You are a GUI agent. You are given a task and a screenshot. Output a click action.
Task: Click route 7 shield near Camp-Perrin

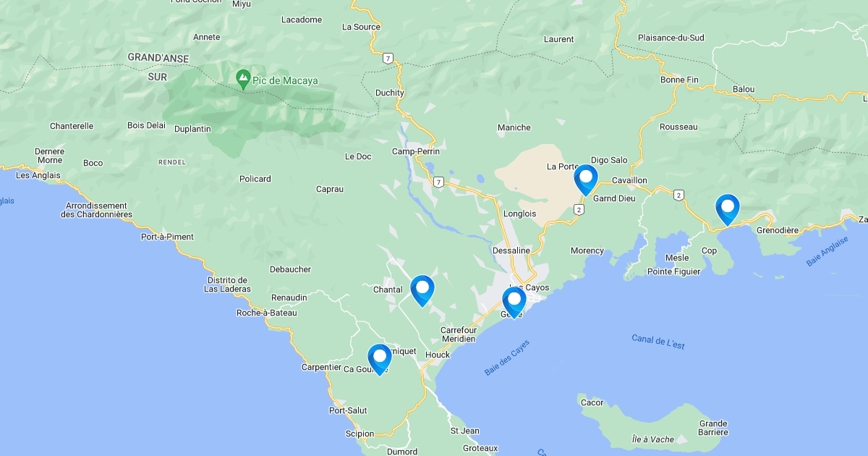coord(438,181)
